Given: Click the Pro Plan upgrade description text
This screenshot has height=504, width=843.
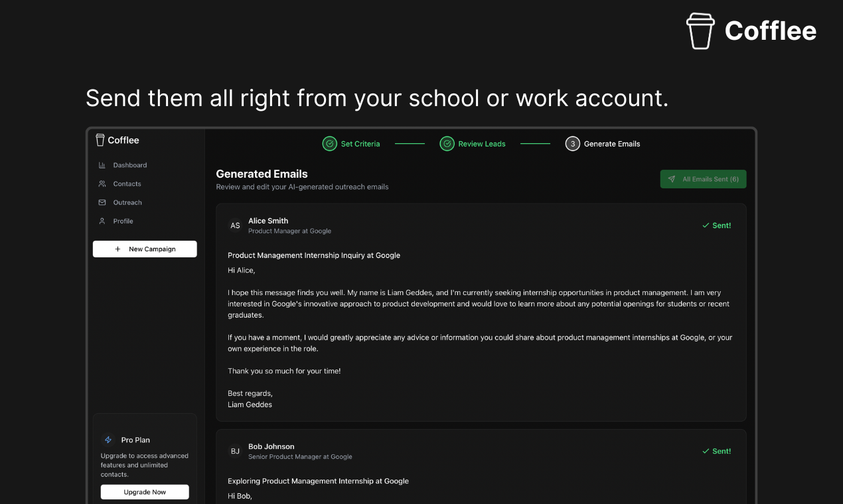Looking at the screenshot, I should (x=145, y=465).
